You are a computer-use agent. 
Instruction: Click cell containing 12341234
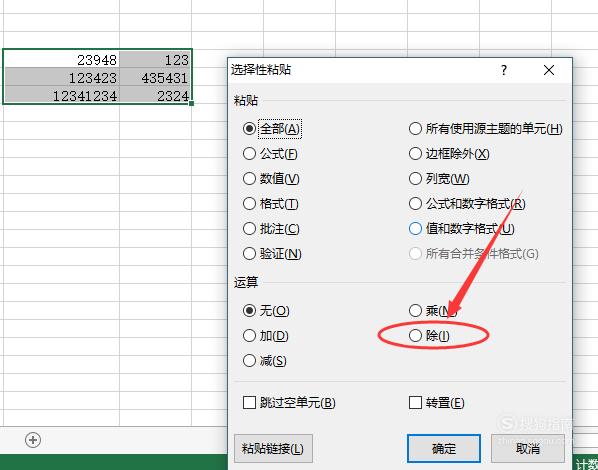[61, 95]
